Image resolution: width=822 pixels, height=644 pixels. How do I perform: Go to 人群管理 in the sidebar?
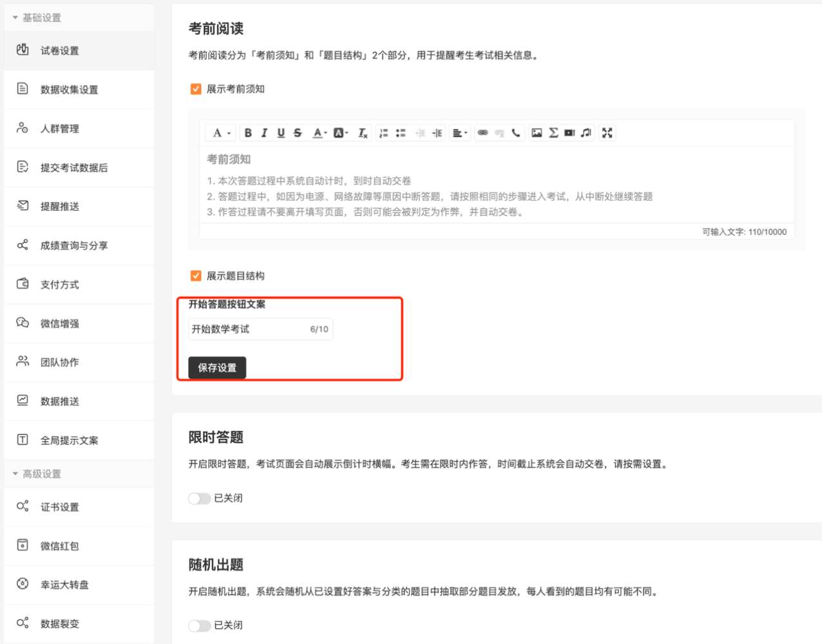click(x=79, y=129)
